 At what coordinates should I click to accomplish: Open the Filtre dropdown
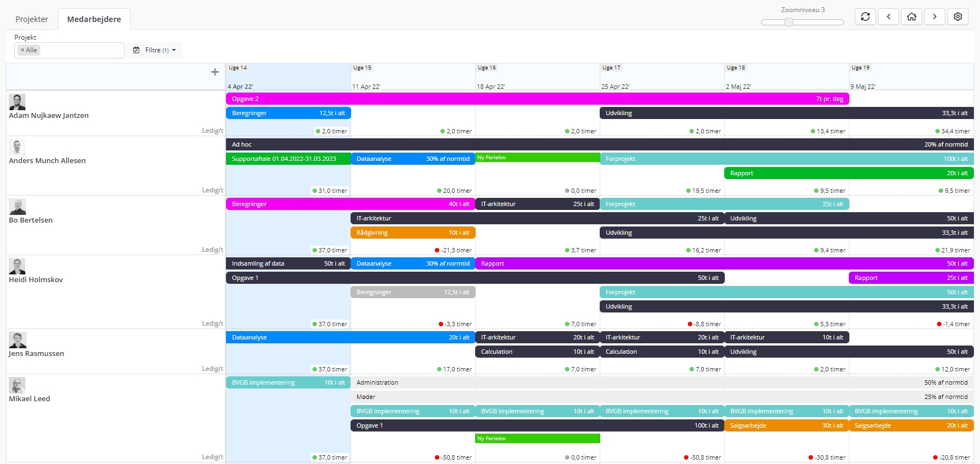(155, 50)
